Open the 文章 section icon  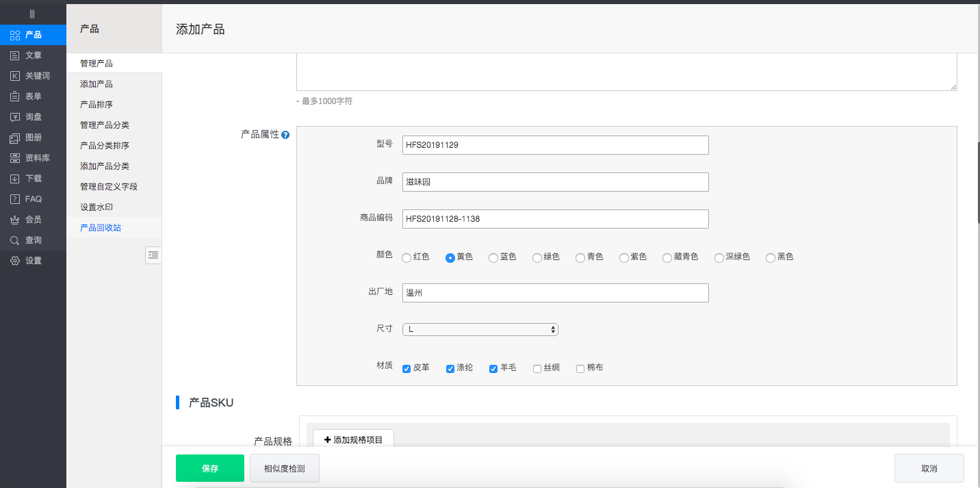[x=14, y=55]
